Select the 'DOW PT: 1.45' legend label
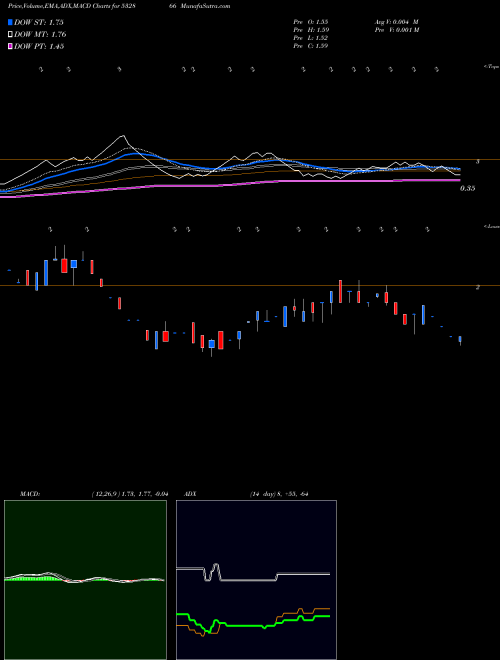The image size is (500, 660). tap(39, 47)
